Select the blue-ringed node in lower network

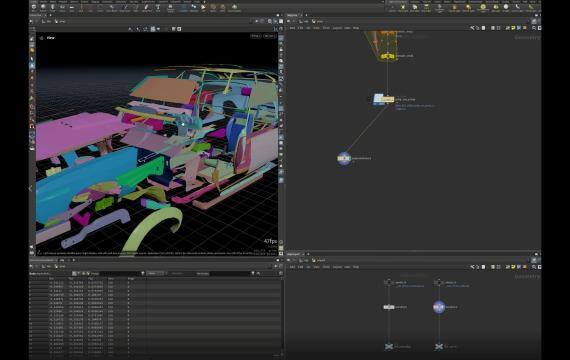(439, 307)
